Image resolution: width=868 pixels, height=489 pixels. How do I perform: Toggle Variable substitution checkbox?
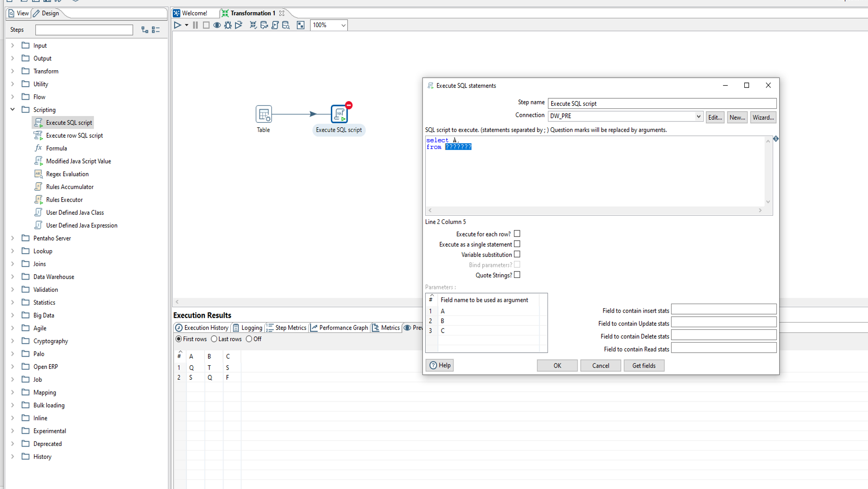517,255
